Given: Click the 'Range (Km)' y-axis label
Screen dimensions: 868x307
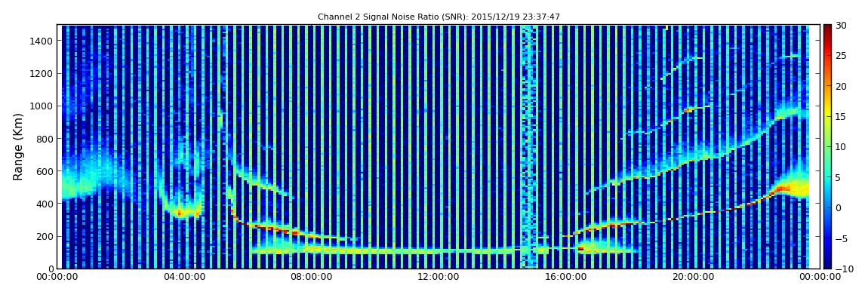Looking at the screenshot, I should tap(18, 146).
